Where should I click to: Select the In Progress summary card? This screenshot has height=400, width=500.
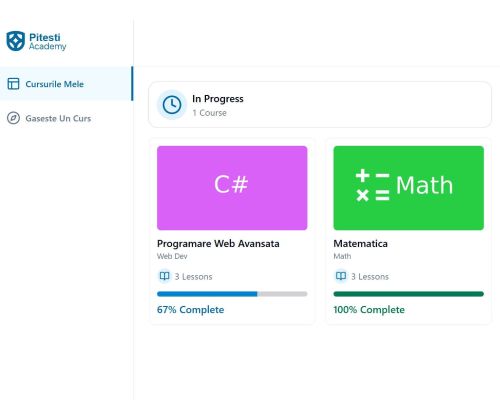[x=320, y=105]
